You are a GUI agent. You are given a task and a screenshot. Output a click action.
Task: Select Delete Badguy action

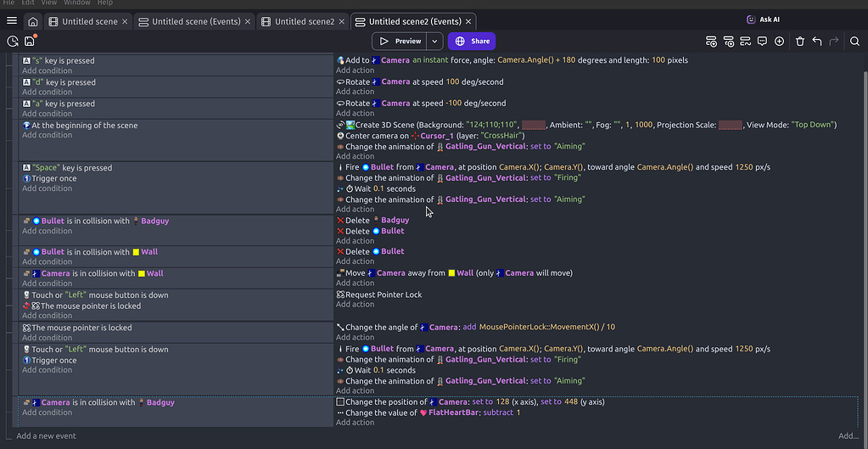pos(373,221)
